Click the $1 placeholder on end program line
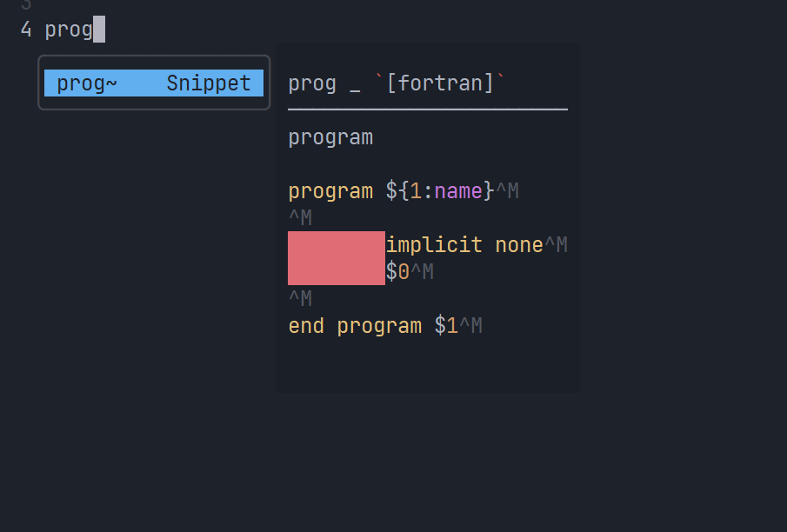 pos(449,325)
